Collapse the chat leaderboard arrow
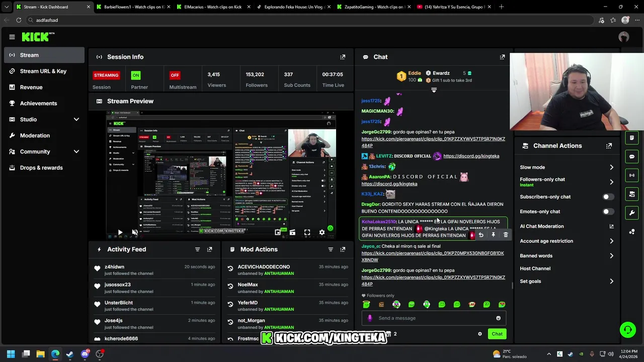Screen dimensions: 644x362 (434, 90)
